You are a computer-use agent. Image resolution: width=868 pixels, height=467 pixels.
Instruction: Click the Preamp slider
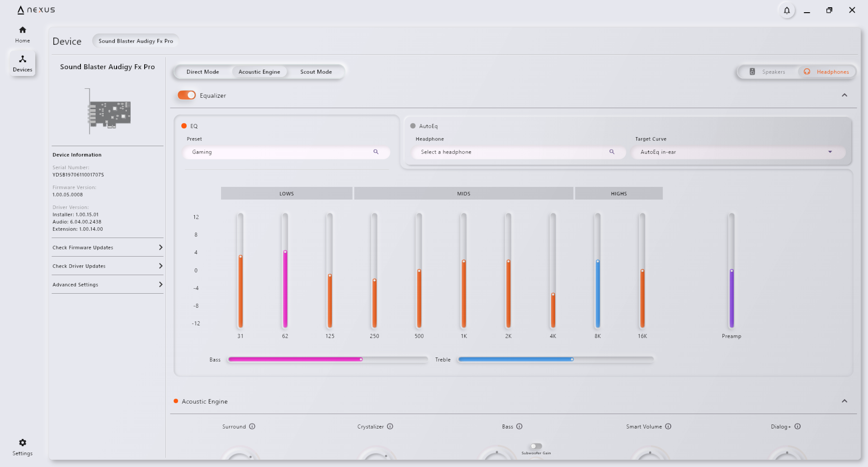(x=731, y=271)
